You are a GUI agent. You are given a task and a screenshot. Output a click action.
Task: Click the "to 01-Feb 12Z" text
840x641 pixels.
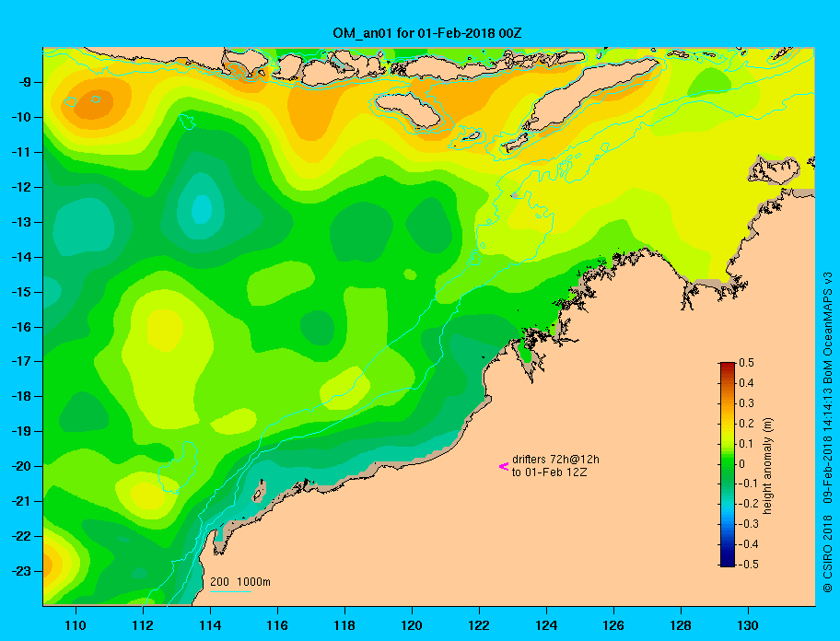(x=549, y=472)
